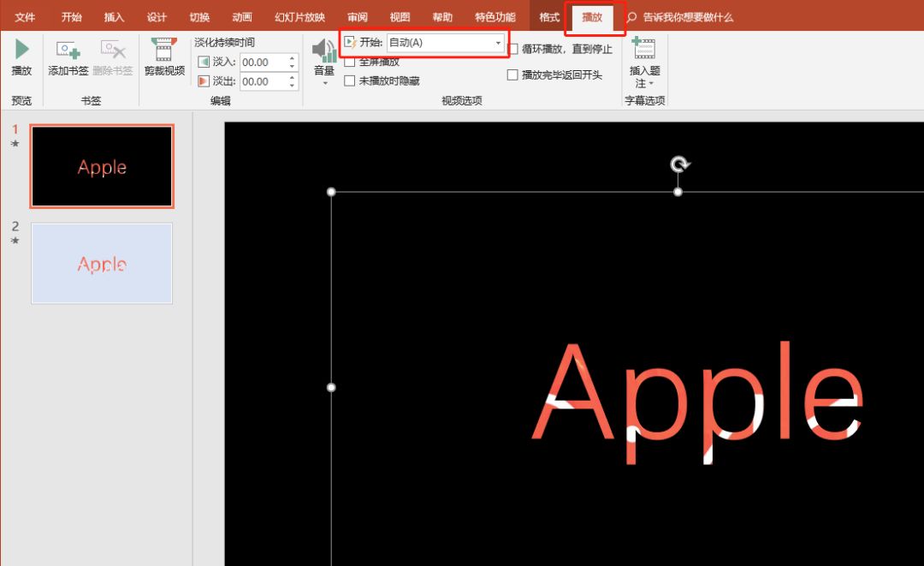The image size is (924, 566).
Task: Click the fade-in (淡入) time input field
Action: [x=264, y=62]
